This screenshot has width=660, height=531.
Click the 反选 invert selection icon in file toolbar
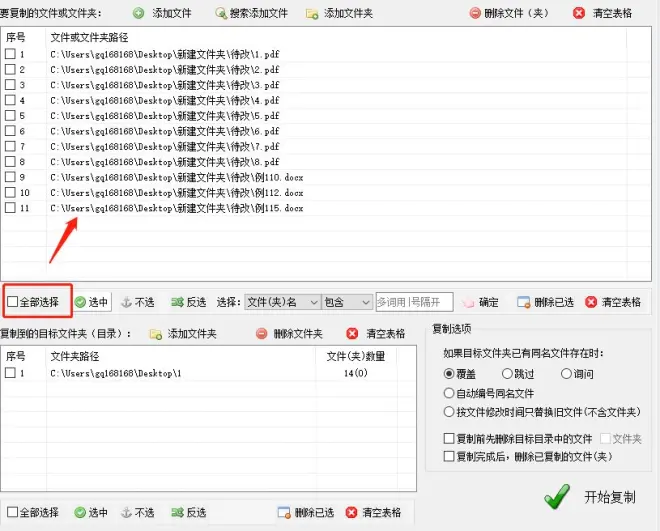coord(176,302)
